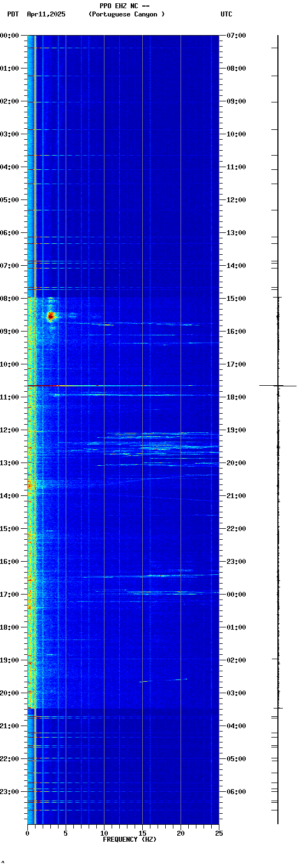Click the 20:00 PDT time label
Screen dimensions: 302x868
(10, 693)
